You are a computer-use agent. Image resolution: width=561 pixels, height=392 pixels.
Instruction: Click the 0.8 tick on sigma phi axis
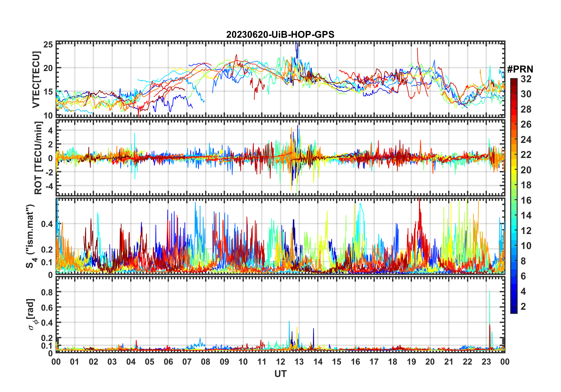click(47, 292)
